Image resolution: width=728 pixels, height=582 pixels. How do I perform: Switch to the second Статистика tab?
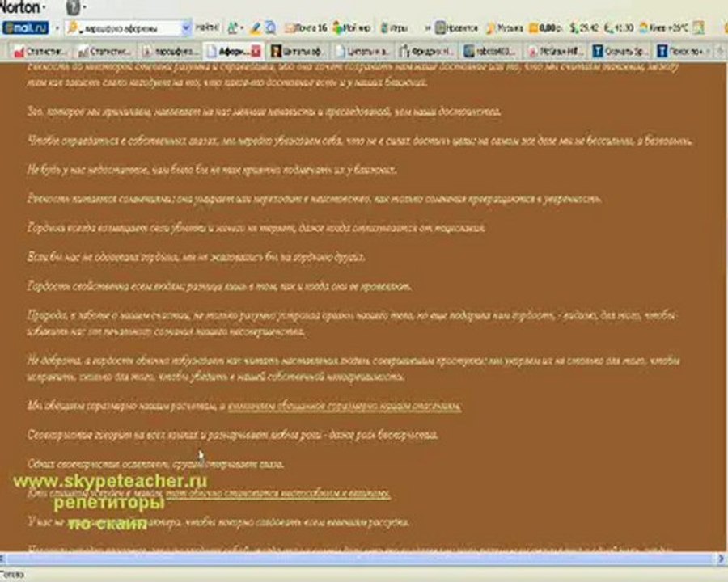104,51
